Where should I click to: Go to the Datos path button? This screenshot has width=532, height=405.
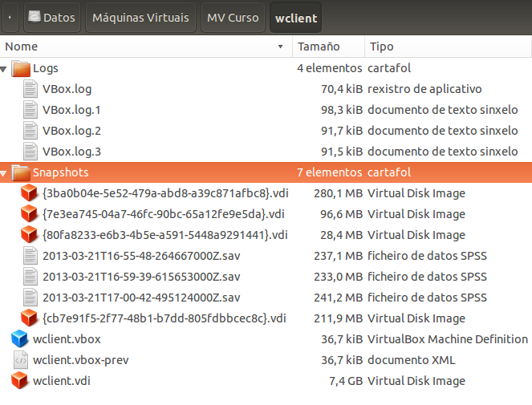click(x=52, y=18)
